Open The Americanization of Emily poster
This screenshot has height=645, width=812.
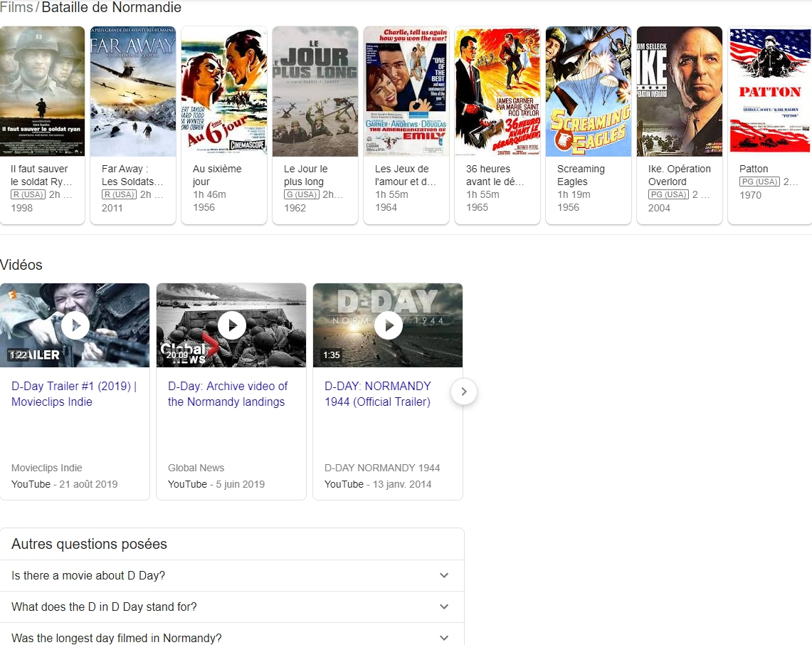[406, 91]
